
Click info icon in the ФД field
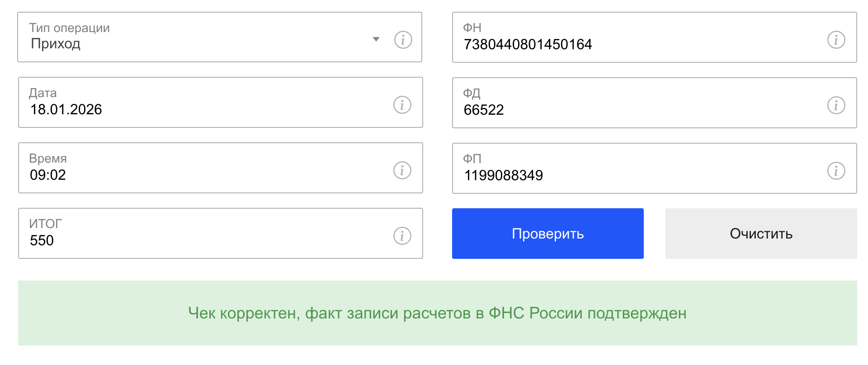coord(836,105)
